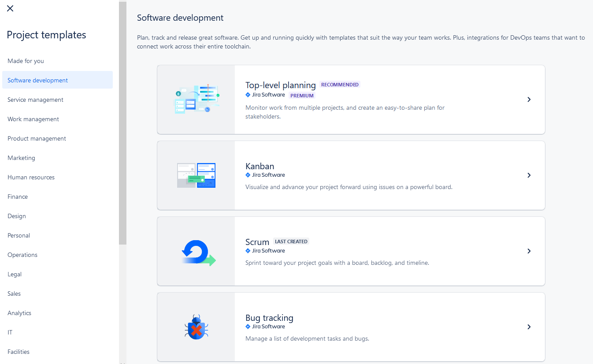593x364 pixels.
Task: Click the Bug tracking bug icon
Action: tap(196, 327)
